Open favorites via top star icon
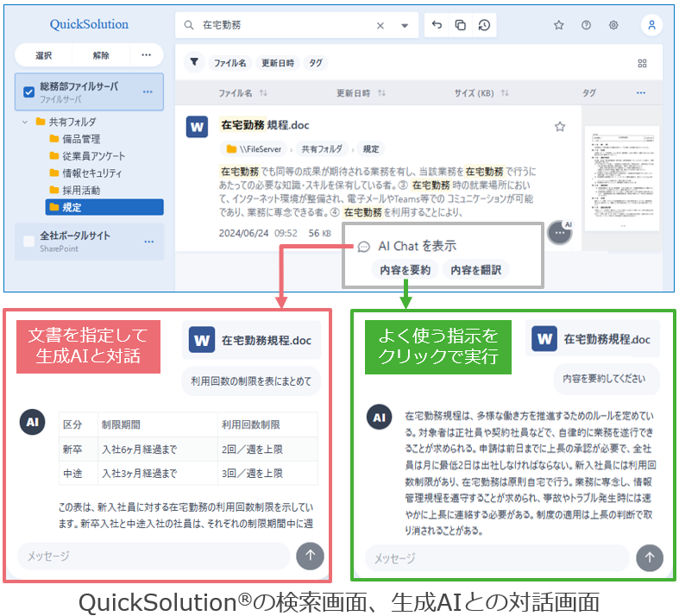The image size is (679, 616). click(558, 26)
